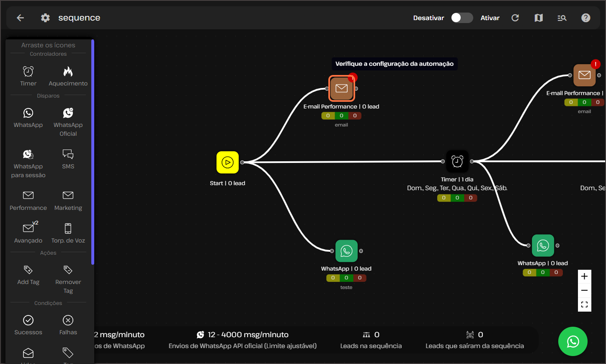Select the Torp. de Voz icon
This screenshot has width=606, height=364.
[68, 228]
